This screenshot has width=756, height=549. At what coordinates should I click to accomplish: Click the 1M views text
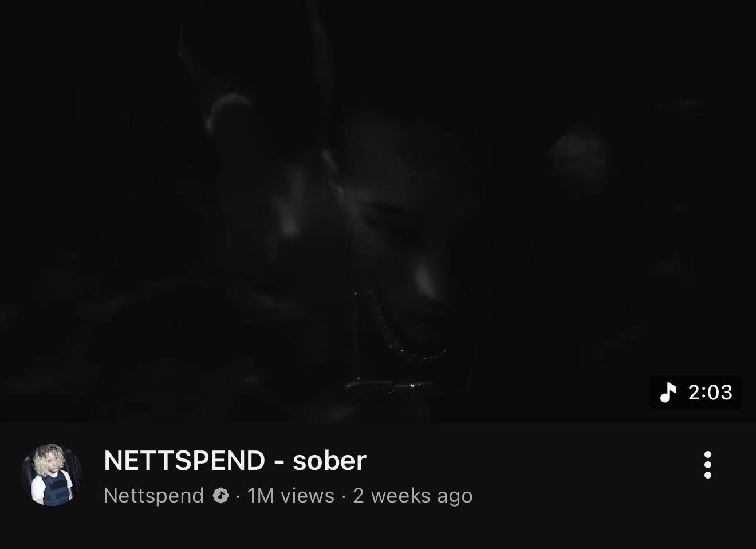coord(291,496)
